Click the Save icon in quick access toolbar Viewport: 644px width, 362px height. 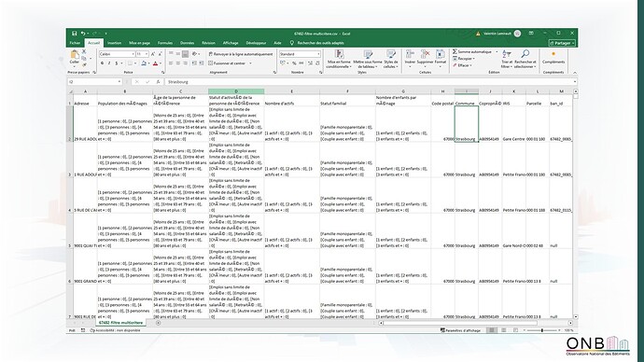[x=75, y=34]
